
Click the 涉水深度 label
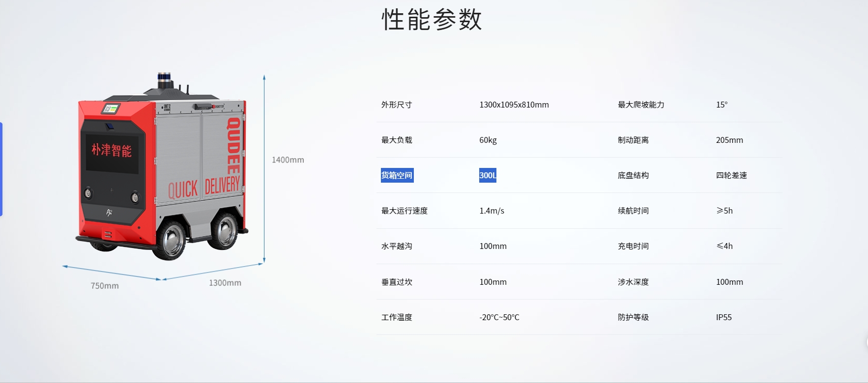point(633,282)
